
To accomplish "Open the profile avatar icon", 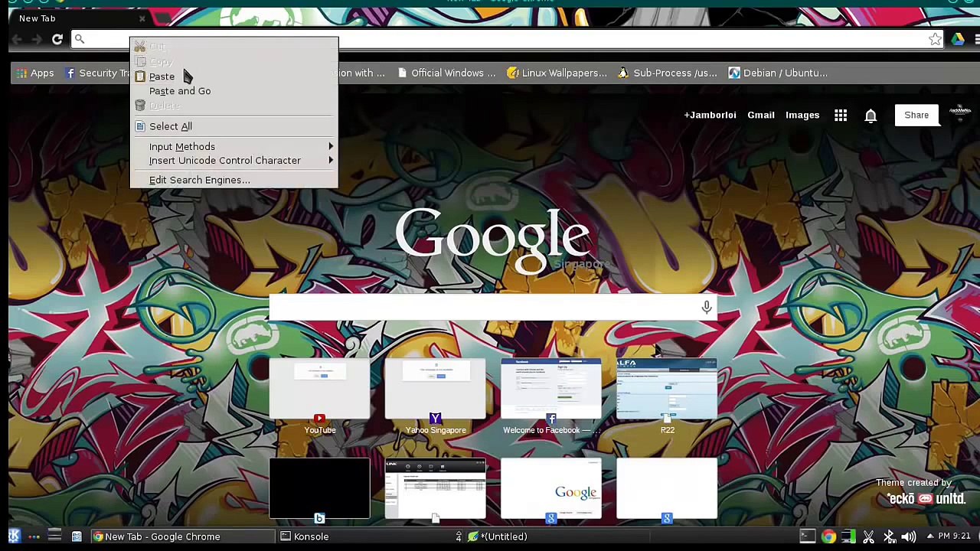I will tap(960, 114).
